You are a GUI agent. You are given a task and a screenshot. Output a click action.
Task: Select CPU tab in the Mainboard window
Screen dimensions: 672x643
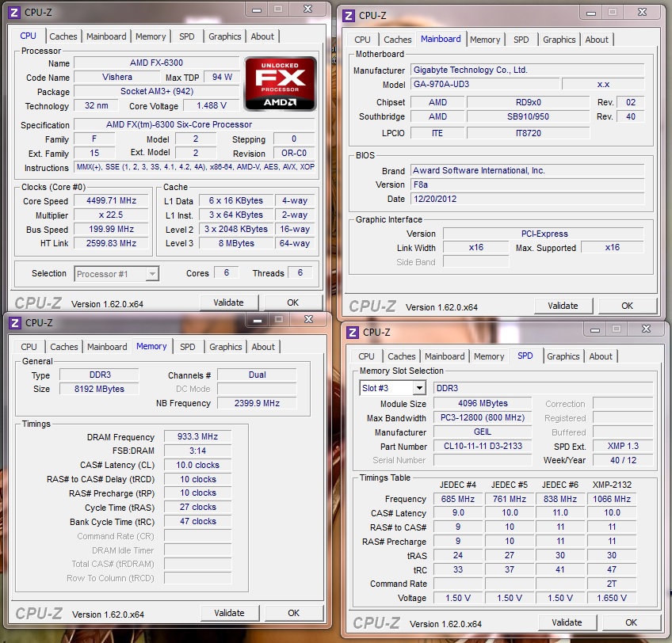click(362, 40)
